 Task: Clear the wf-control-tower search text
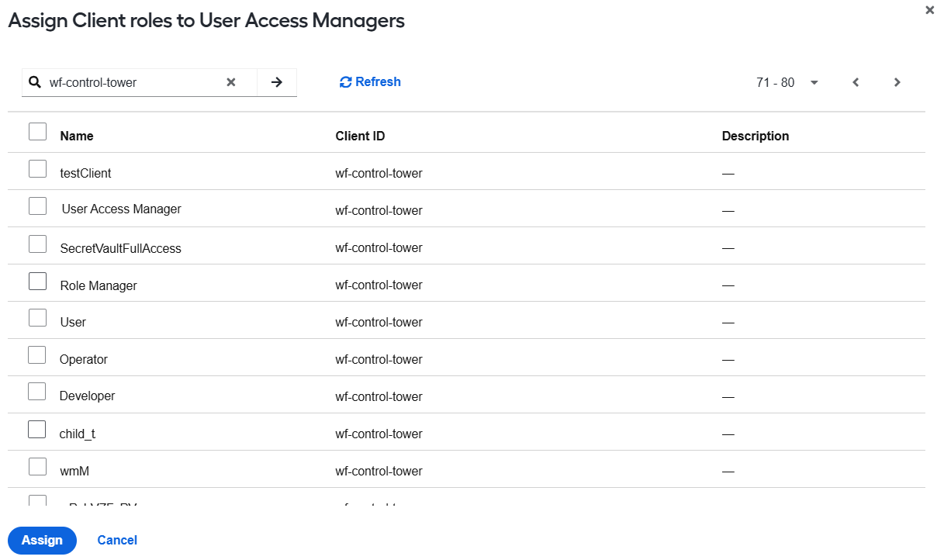pos(230,82)
